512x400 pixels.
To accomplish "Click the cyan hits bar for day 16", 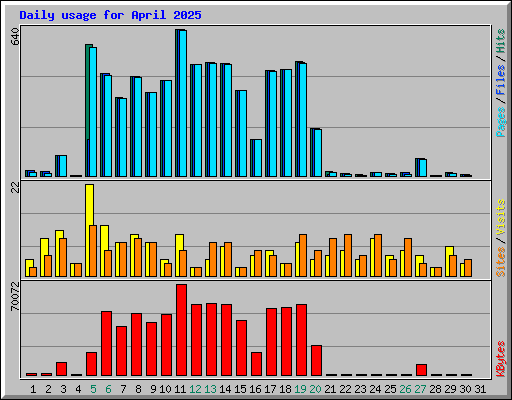I will (x=258, y=158).
